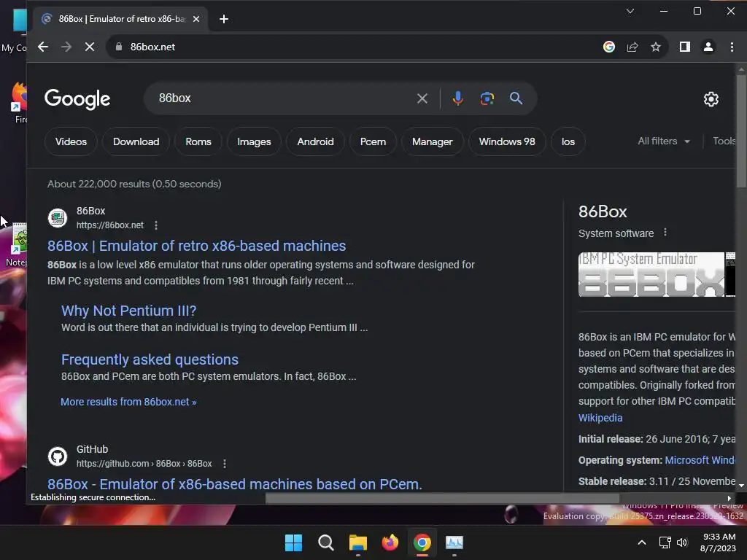
Task: Click the vertical scrollbar thumb
Action: point(741,131)
